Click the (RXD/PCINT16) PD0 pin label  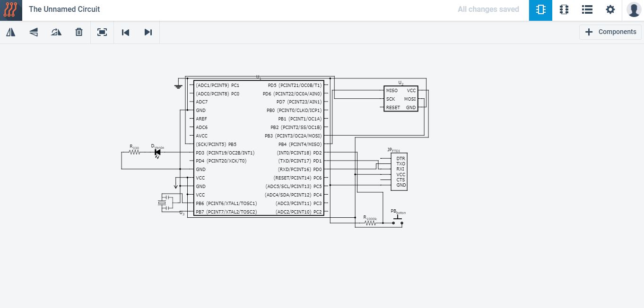pos(300,170)
